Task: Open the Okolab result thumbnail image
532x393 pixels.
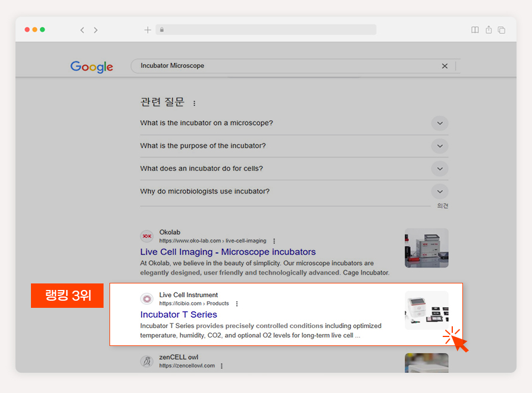Action: 427,248
